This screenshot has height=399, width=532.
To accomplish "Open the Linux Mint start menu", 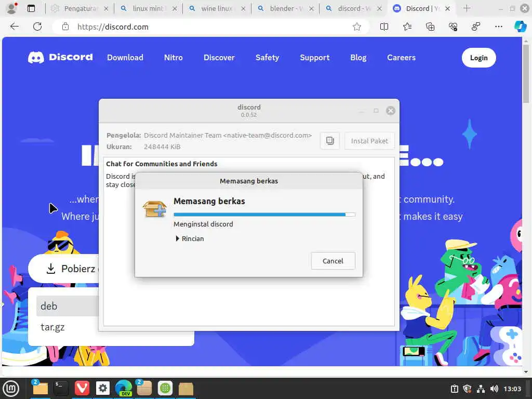I will click(11, 389).
